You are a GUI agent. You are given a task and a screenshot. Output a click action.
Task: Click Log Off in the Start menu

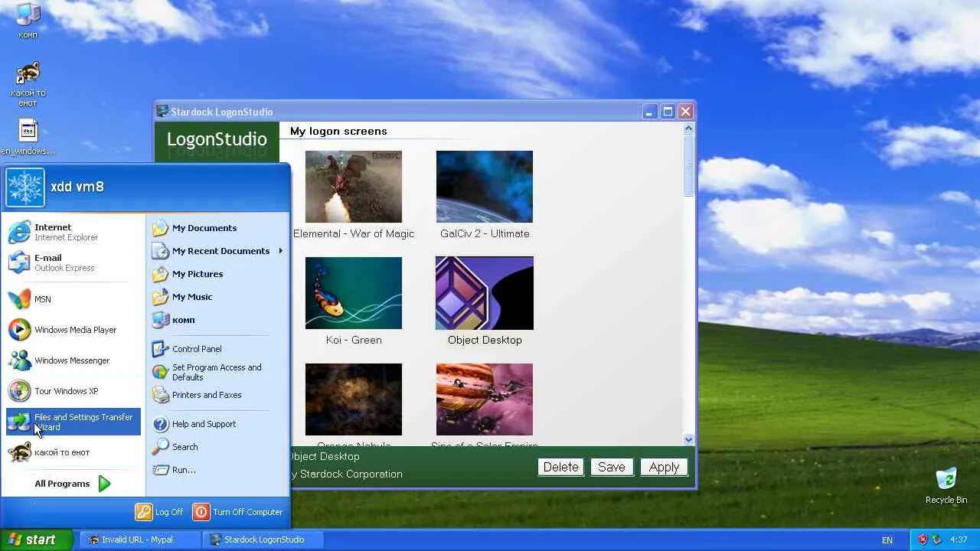(x=159, y=512)
